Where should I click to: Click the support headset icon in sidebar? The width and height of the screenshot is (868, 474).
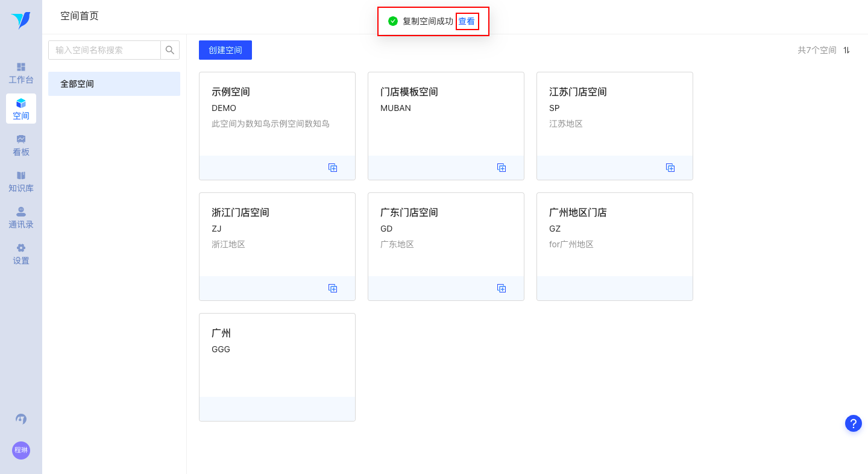click(x=21, y=419)
